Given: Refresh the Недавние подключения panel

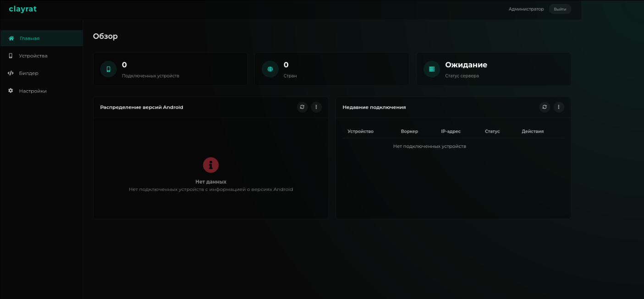Looking at the screenshot, I should point(545,107).
